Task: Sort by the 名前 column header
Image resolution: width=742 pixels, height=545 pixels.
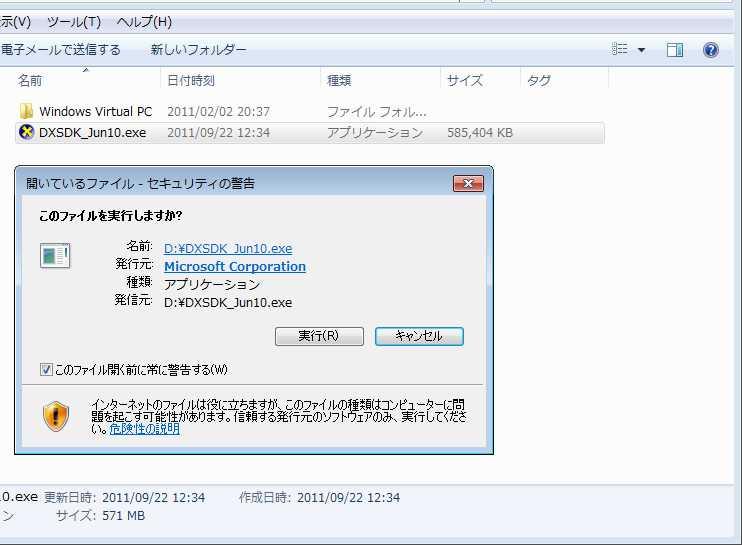Action: pos(30,80)
